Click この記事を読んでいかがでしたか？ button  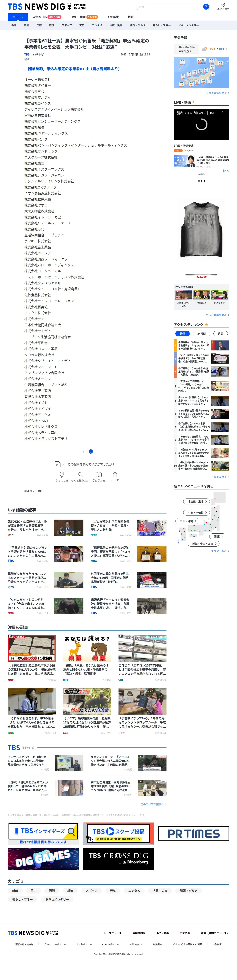click(x=91, y=464)
